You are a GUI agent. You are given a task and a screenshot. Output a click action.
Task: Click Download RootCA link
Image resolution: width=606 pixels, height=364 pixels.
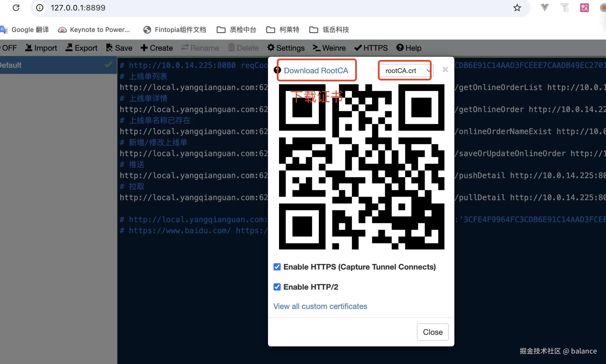(316, 71)
